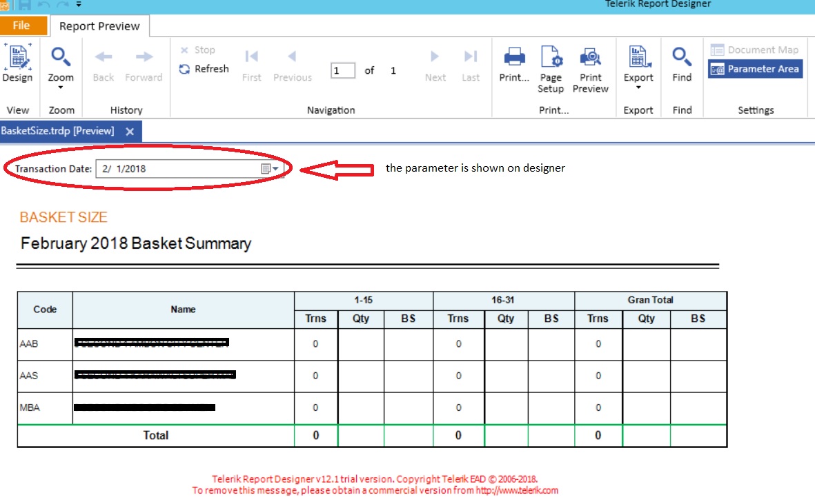815x504 pixels.
Task: Open Transaction Date calendar dropdown
Action: pos(270,169)
